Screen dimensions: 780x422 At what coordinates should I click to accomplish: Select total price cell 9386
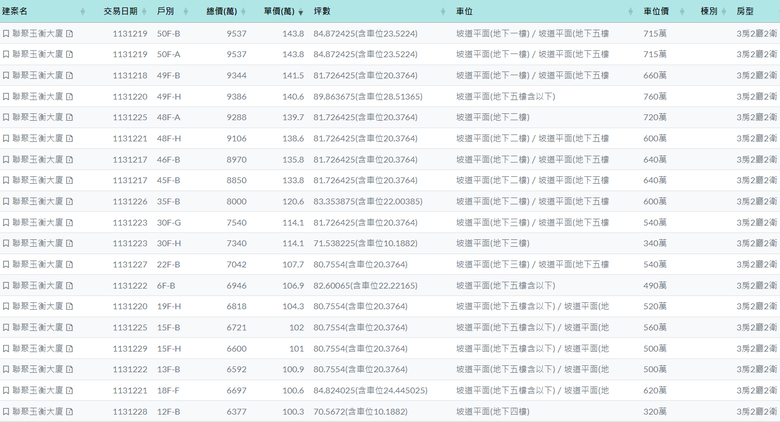pos(236,97)
